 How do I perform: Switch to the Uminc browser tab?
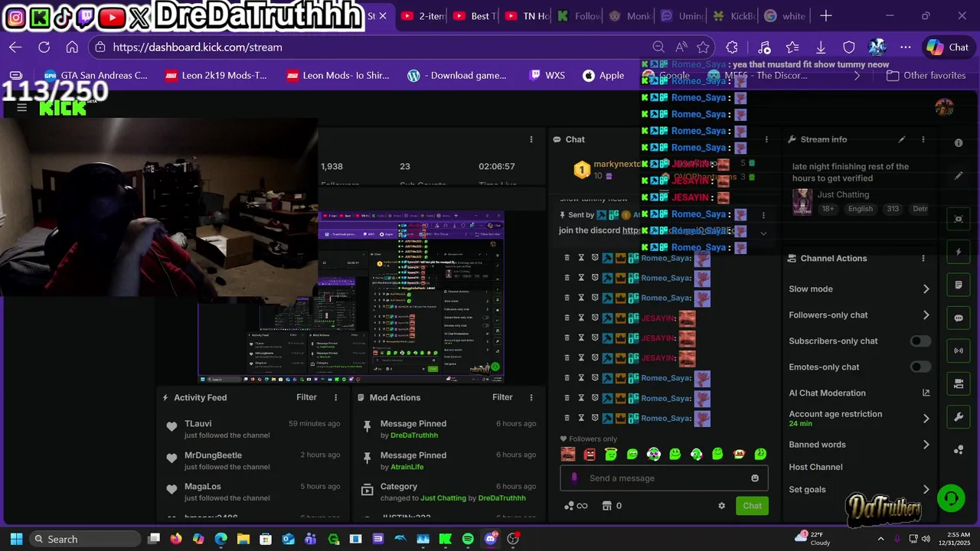[681, 16]
